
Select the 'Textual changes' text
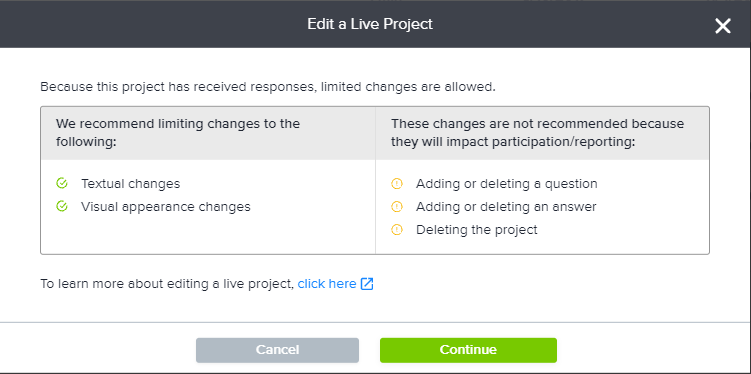tap(130, 183)
